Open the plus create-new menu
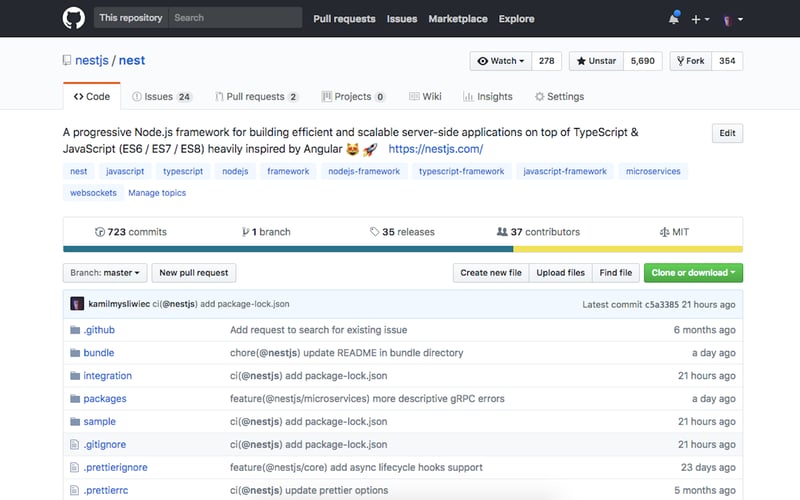 tap(700, 19)
